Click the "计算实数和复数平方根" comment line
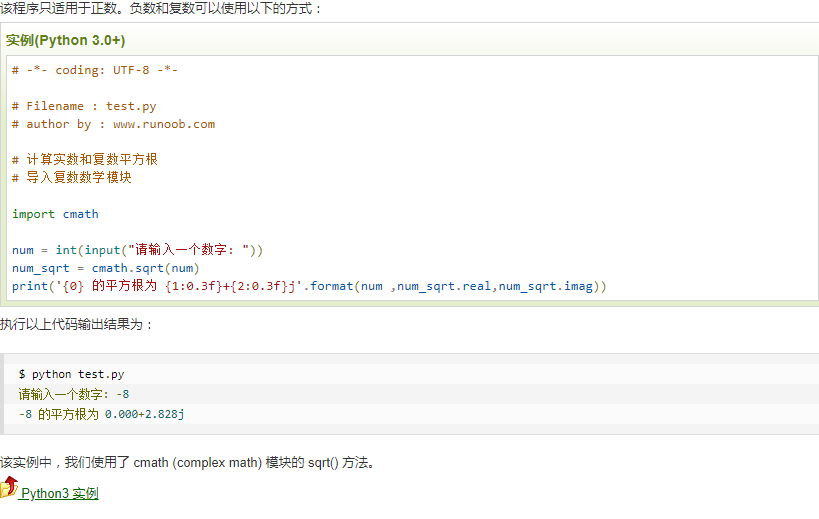The image size is (819, 519). tap(85, 160)
